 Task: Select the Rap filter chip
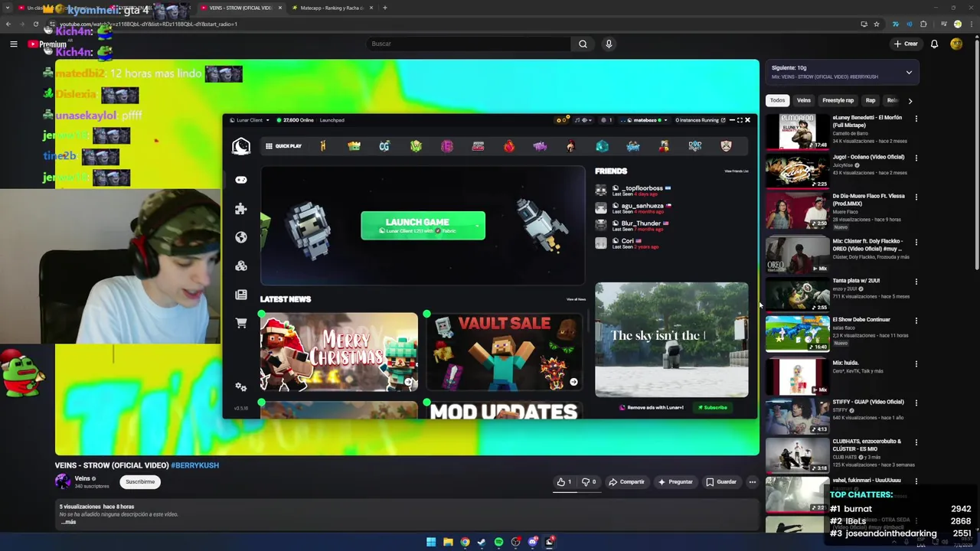click(x=871, y=100)
